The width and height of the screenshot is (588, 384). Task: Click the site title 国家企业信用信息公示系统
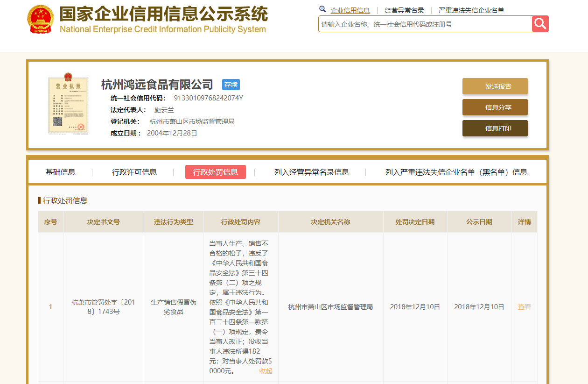pos(164,14)
